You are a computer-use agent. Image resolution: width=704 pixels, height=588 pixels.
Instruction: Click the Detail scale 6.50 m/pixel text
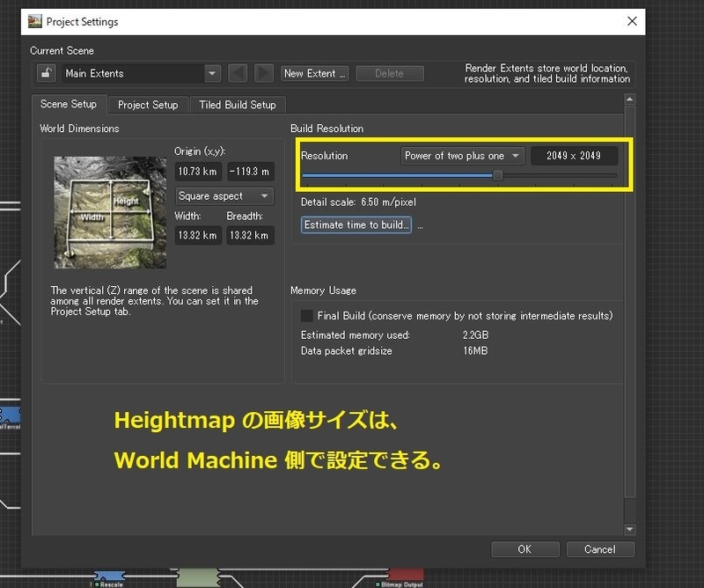click(358, 202)
